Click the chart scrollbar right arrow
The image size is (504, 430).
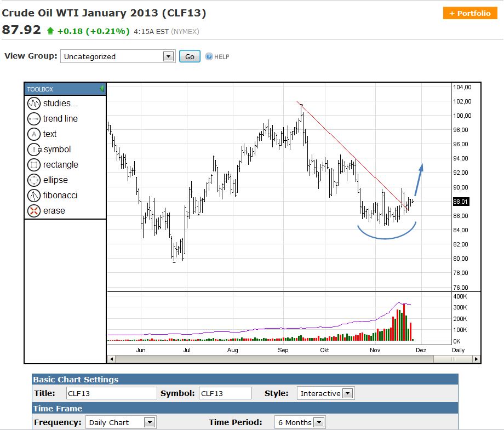coord(476,359)
